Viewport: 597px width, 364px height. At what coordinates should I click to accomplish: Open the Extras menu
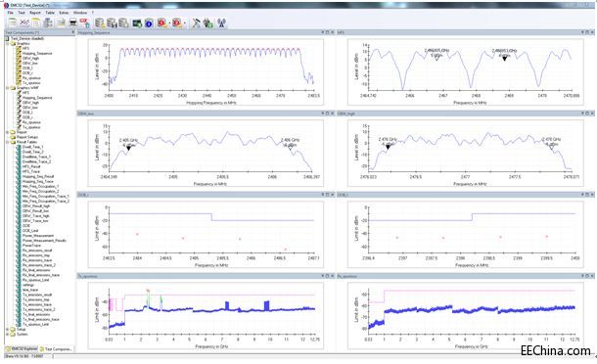64,13
